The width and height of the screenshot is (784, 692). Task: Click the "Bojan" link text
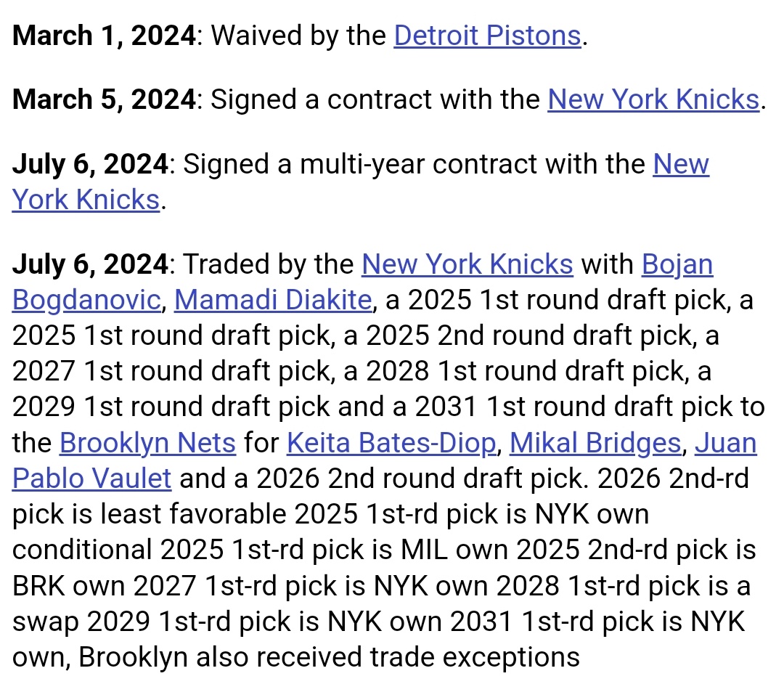pyautogui.click(x=677, y=264)
